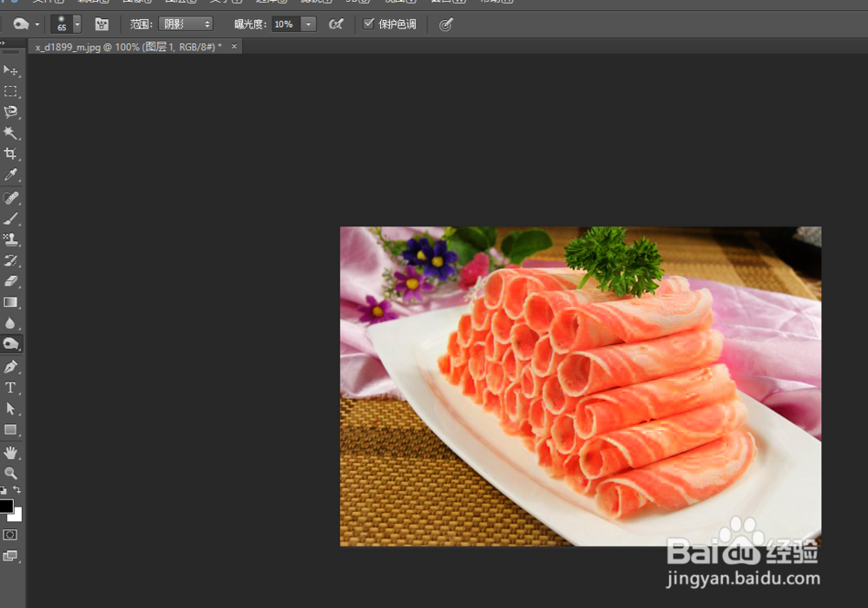
Task: Select the History Brush tool
Action: pos(10,260)
